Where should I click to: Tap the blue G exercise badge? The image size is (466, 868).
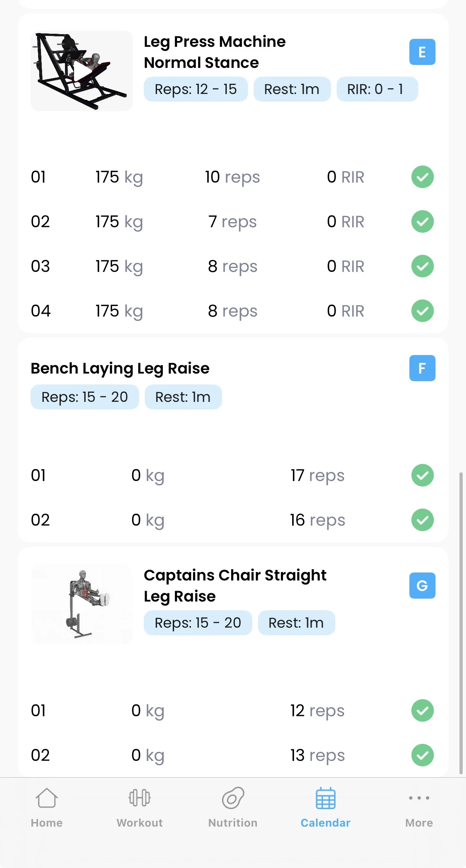click(422, 586)
